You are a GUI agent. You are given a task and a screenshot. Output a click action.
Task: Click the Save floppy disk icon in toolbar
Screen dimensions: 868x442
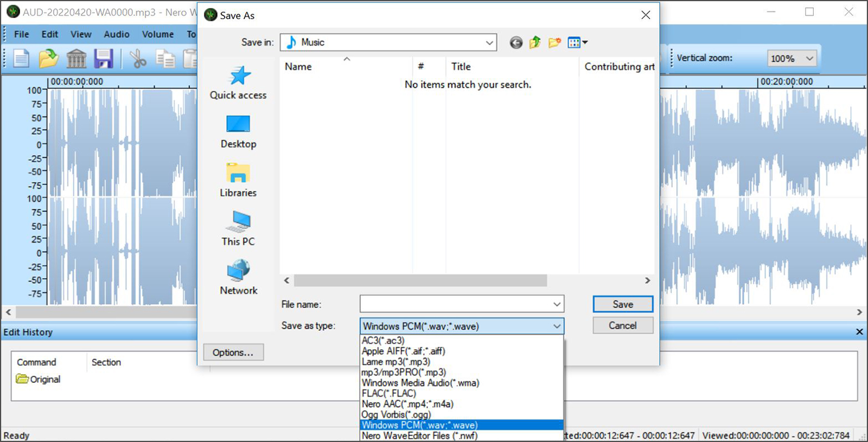coord(104,58)
